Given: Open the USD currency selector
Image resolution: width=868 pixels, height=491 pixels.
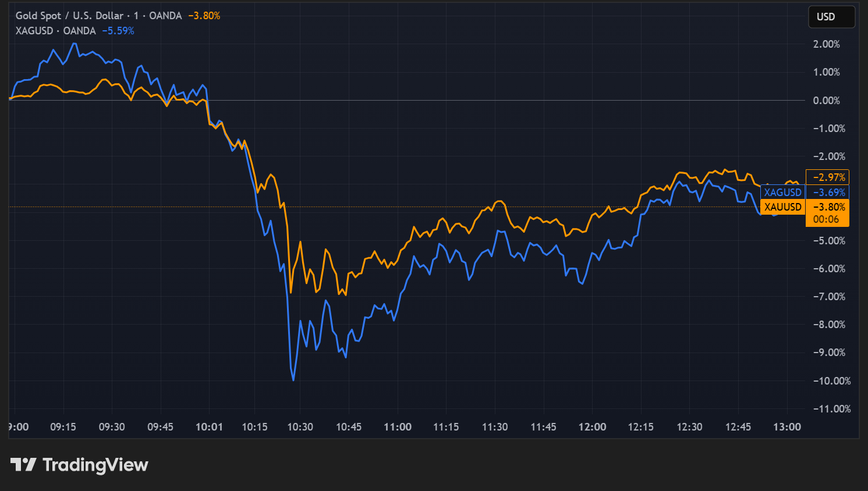Looking at the screenshot, I should [x=831, y=17].
